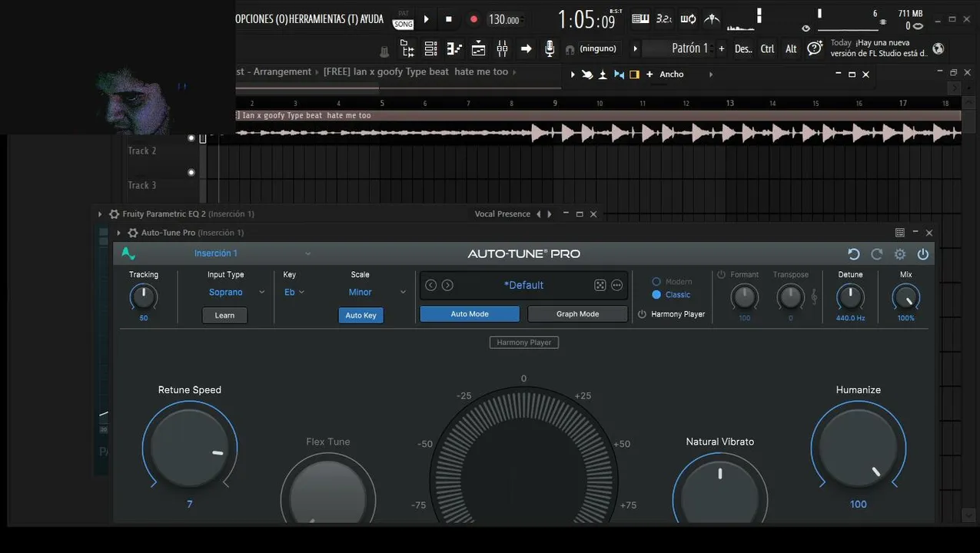Read the FL Studio new version notice
The height and width of the screenshot is (553, 980).
[879, 48]
